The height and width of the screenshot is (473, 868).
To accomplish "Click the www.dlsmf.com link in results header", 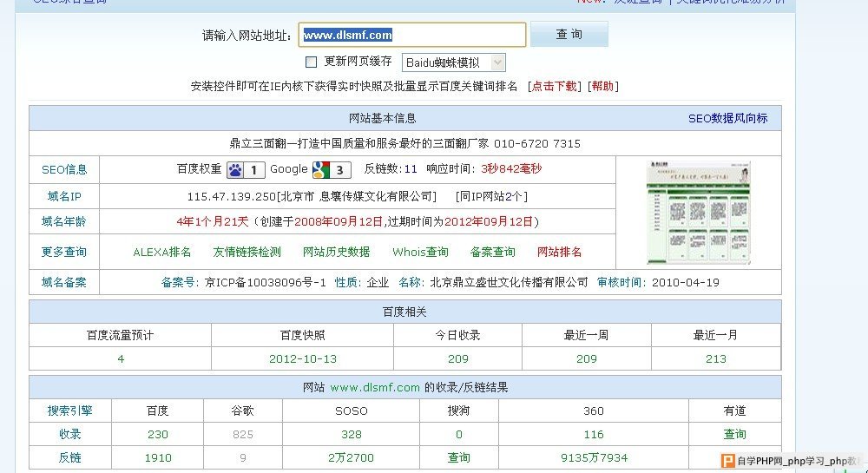I will [x=375, y=388].
